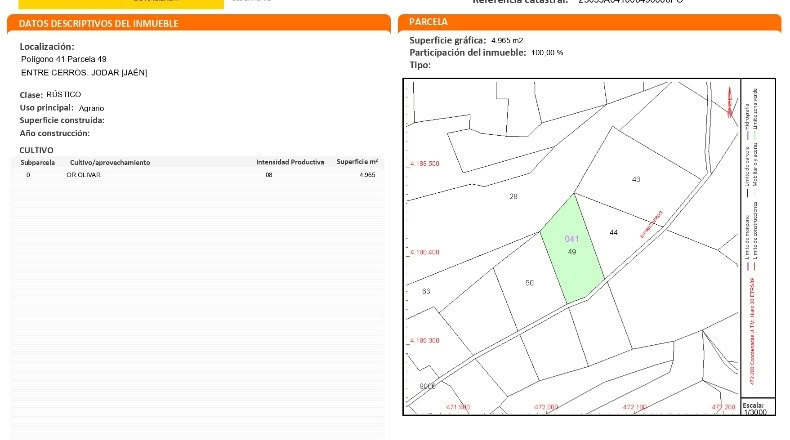The height and width of the screenshot is (440, 790).
Task: Click the 'OR OLIVAR' crop cell
Action: [84, 175]
